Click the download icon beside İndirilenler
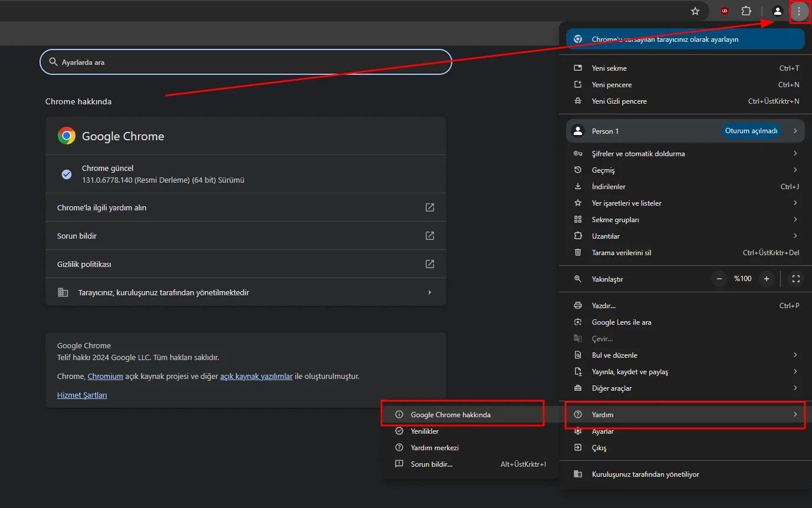 578,187
